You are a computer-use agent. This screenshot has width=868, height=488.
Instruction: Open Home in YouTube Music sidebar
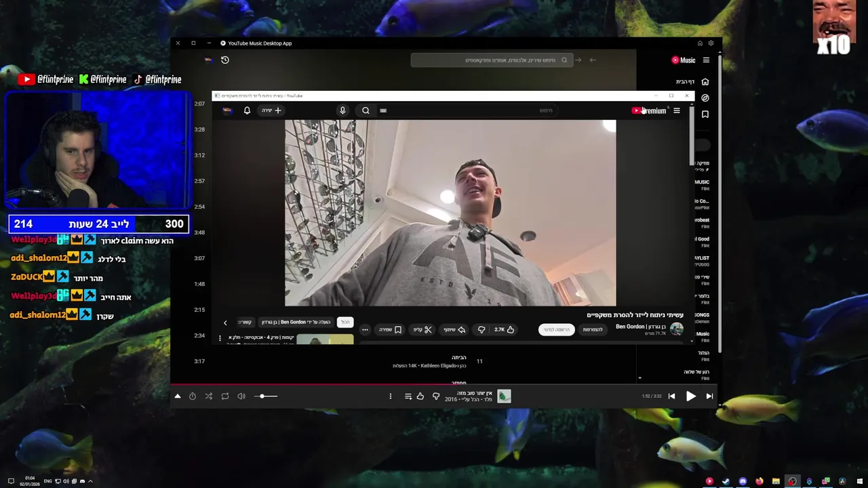pos(705,82)
